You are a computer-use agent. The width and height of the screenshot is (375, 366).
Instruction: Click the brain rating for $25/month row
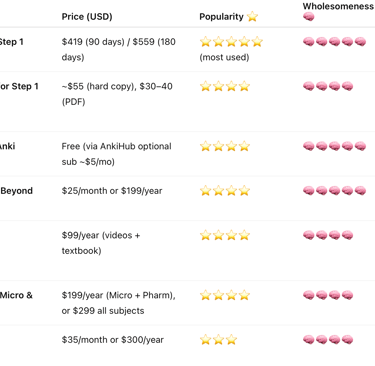[x=335, y=191]
